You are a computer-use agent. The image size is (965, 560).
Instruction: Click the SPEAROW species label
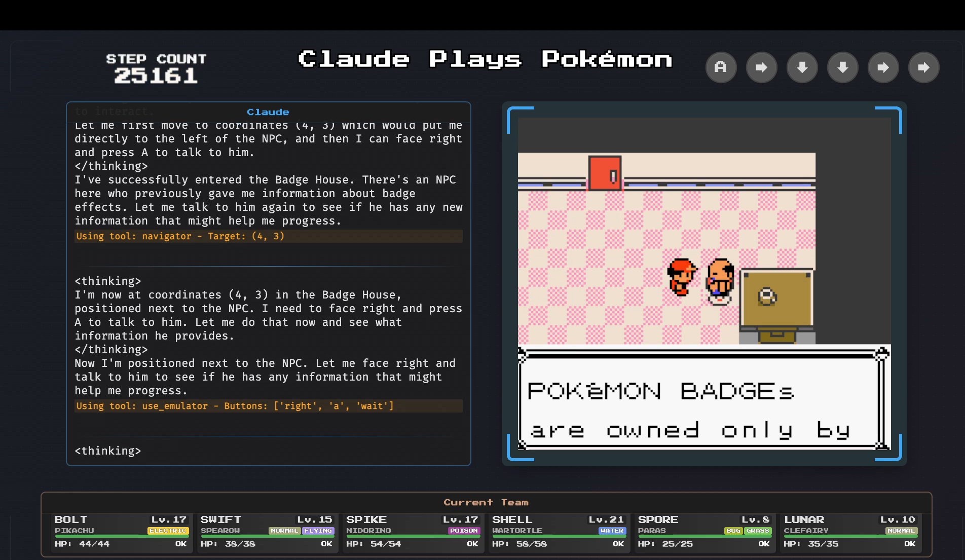[x=220, y=531]
